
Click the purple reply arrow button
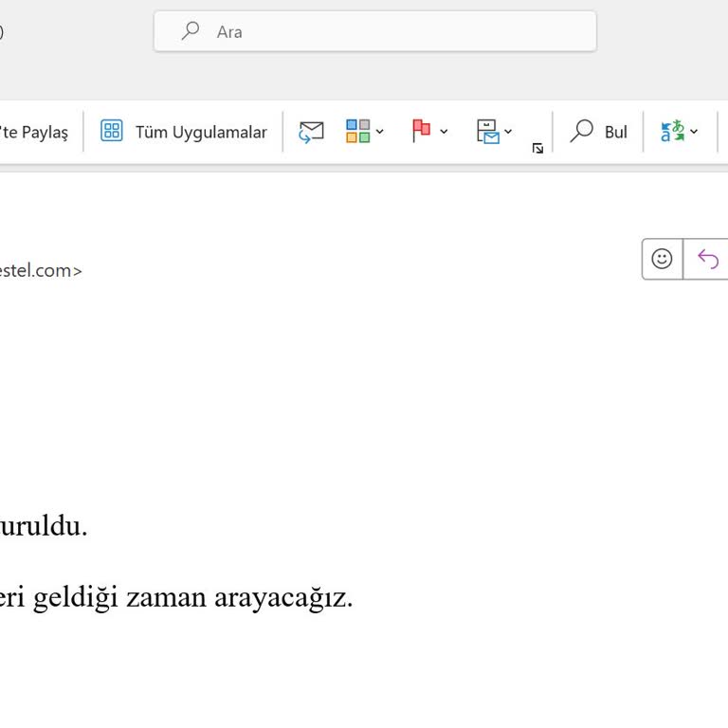[x=707, y=259]
